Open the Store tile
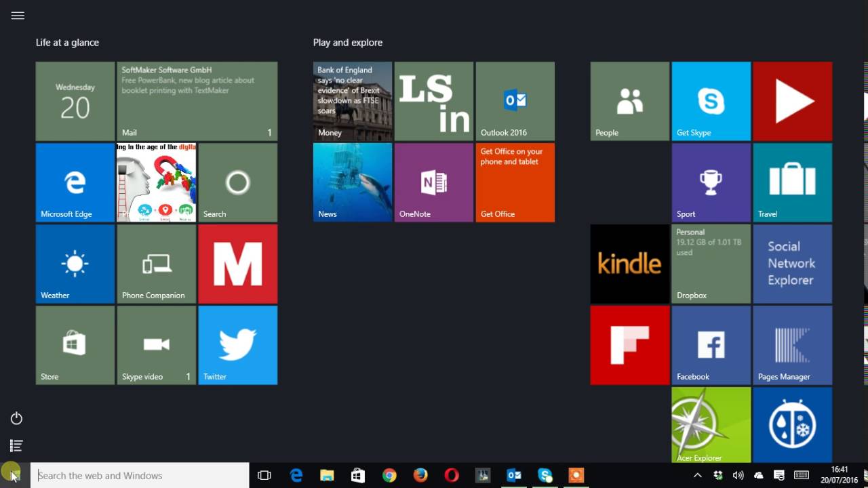The width and height of the screenshot is (868, 488). coord(75,345)
